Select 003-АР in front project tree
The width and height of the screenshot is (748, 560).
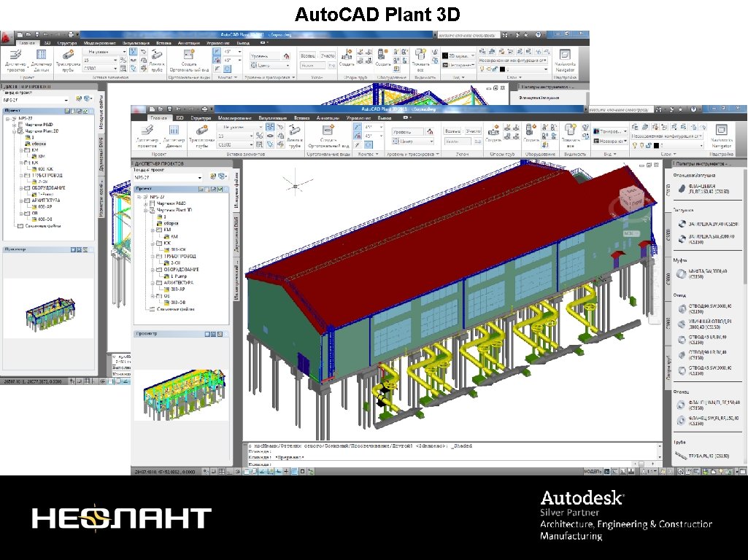174,289
